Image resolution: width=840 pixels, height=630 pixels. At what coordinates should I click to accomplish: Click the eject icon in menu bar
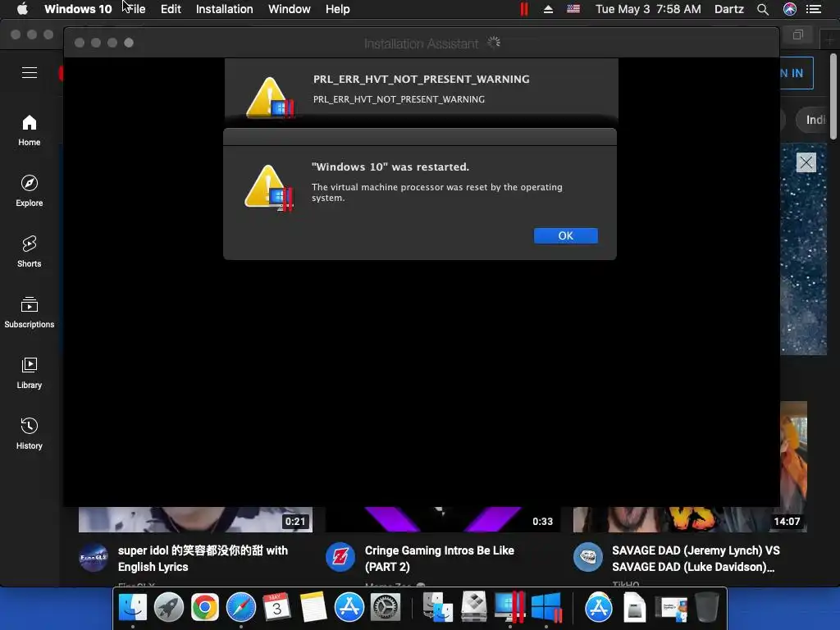pyautogui.click(x=548, y=9)
